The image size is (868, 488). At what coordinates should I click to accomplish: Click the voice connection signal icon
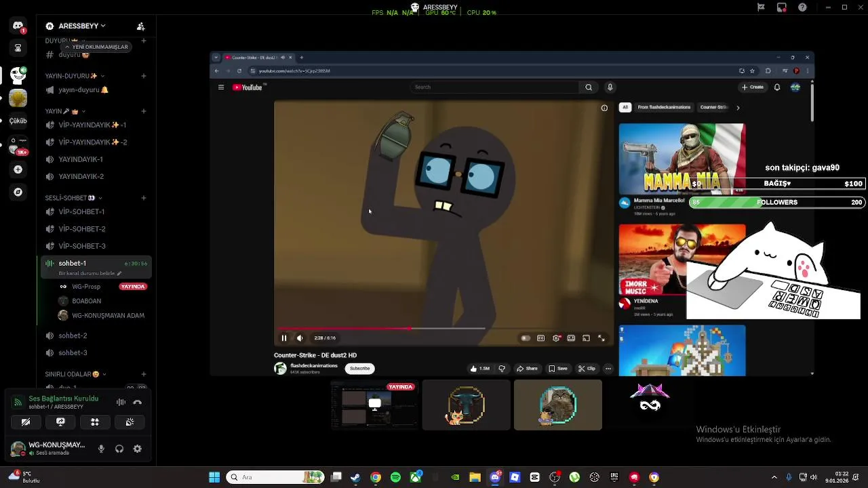point(18,403)
